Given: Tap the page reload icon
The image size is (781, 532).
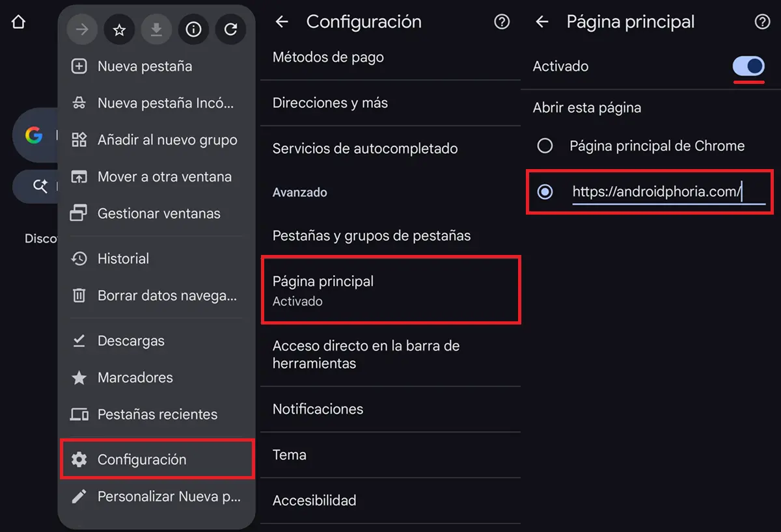Looking at the screenshot, I should [x=231, y=29].
